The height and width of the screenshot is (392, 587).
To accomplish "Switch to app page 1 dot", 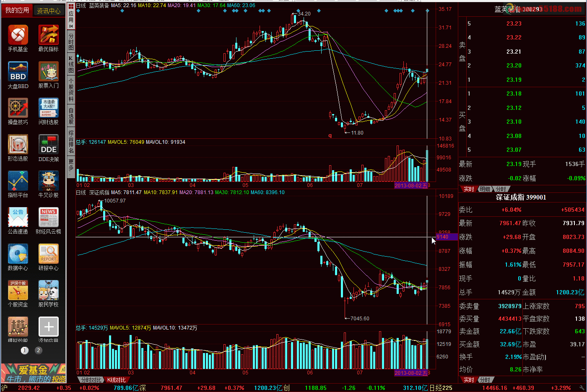I will (x=25, y=350).
